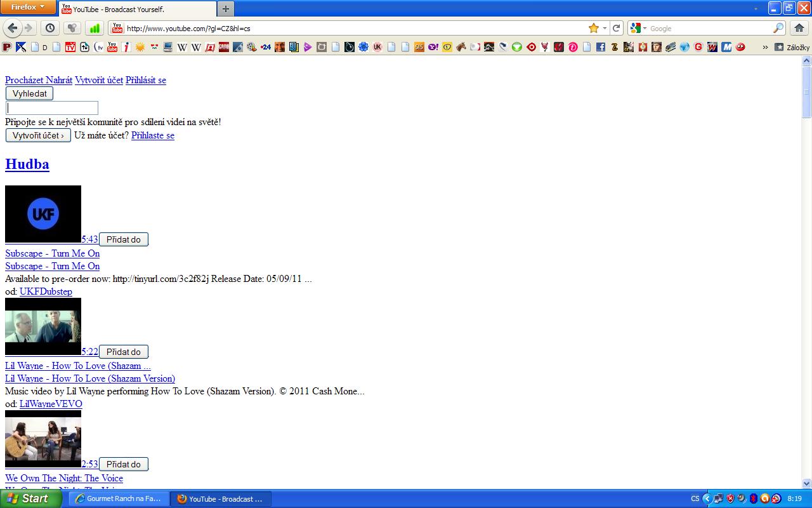Screen dimensions: 812x508
Task: Open the list-all-tabs arrow in tab strip
Action: tap(756, 8)
